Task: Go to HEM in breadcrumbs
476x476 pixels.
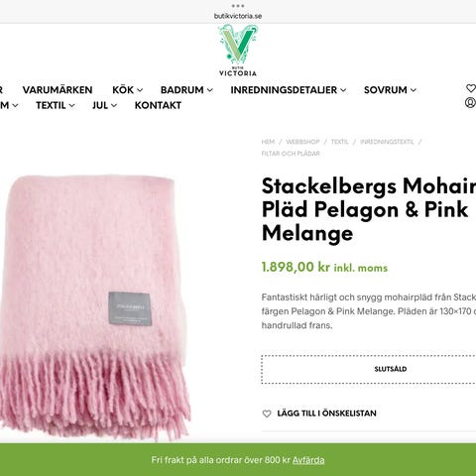Action: [x=268, y=142]
